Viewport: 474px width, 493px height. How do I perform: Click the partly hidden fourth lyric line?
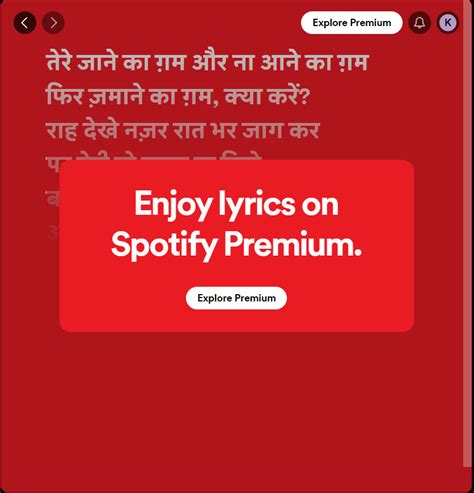pyautogui.click(x=153, y=157)
